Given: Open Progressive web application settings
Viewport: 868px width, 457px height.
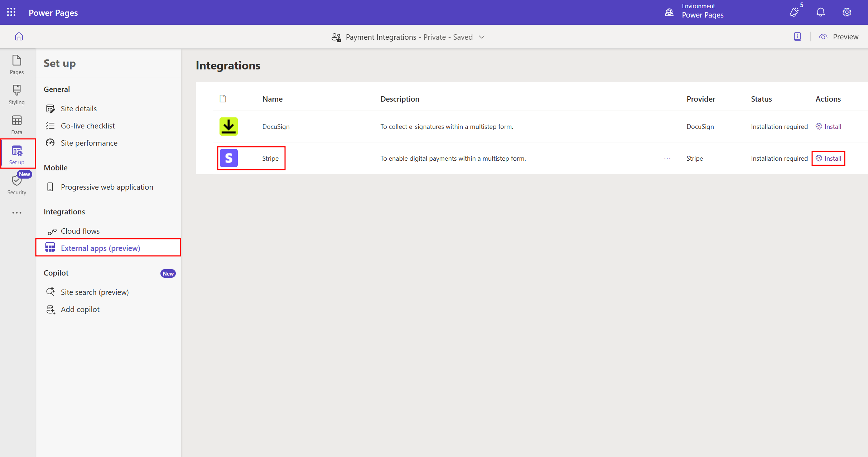Looking at the screenshot, I should coord(107,187).
